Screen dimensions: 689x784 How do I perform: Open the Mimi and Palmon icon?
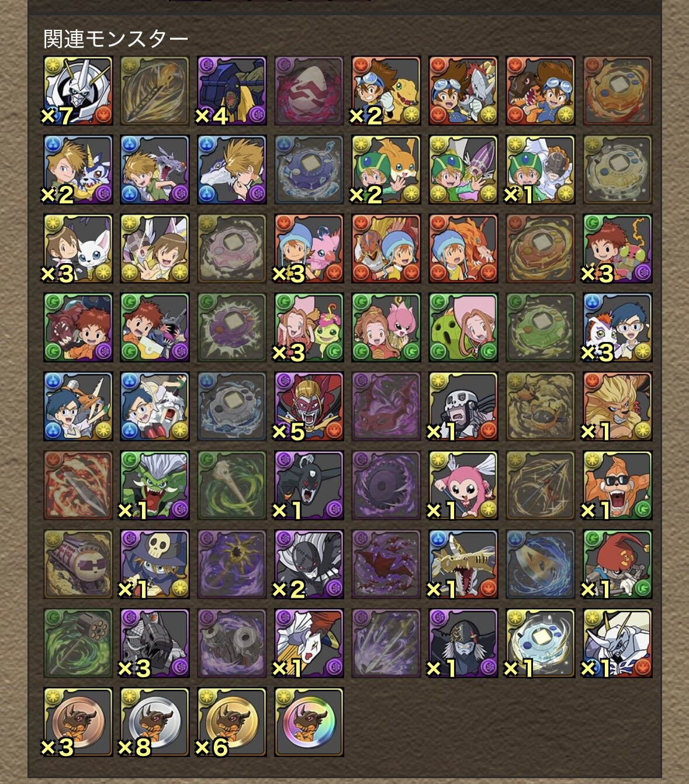coord(309,327)
